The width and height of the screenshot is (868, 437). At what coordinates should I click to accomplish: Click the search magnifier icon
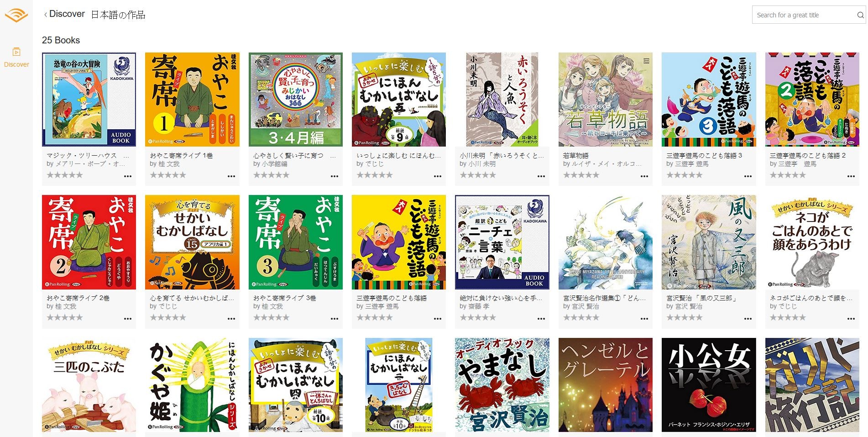tap(860, 15)
